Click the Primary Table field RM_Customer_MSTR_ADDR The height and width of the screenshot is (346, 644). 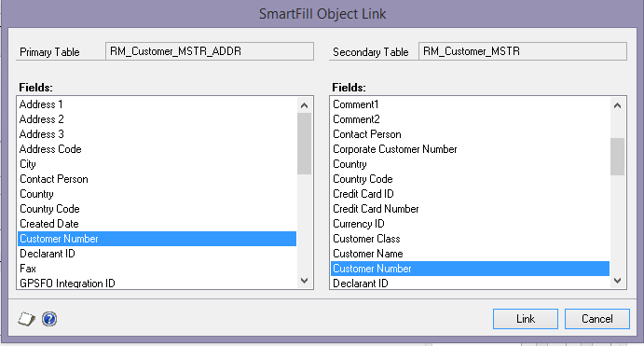point(210,51)
